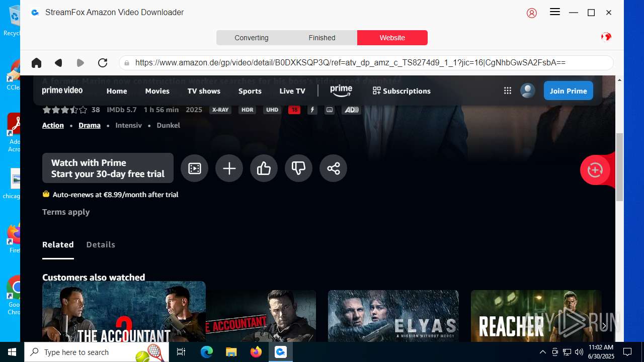Click the taskbar search box
Viewport: 644px width, 362px height.
[x=96, y=352]
